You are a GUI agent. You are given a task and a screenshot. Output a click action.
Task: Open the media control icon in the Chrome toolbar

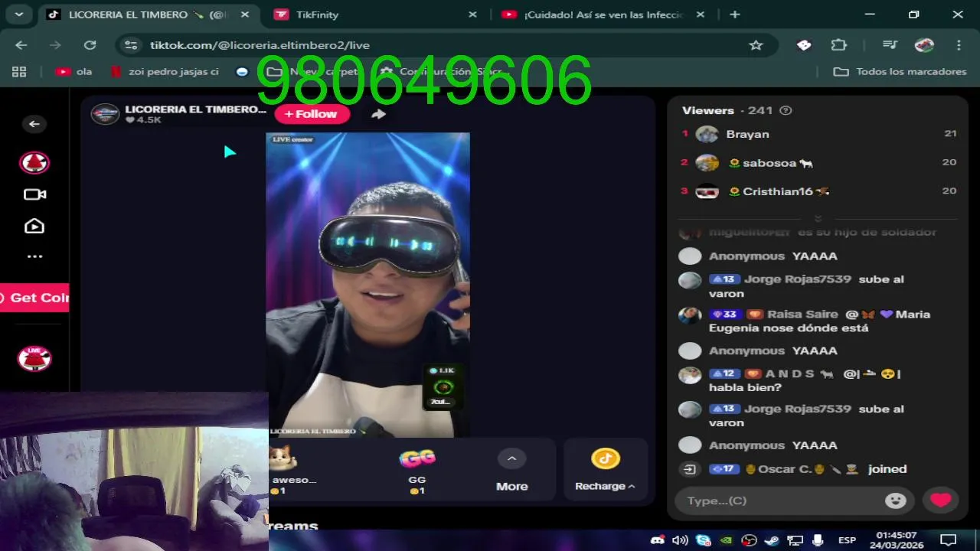pos(890,45)
